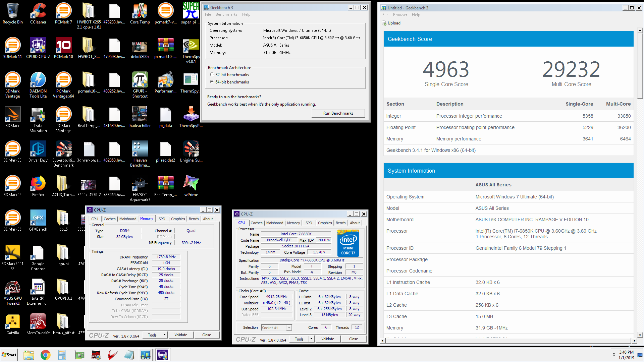Viewport: 644px width, 362px height.
Task: Click the Multi-Core Score 29232
Action: click(571, 69)
